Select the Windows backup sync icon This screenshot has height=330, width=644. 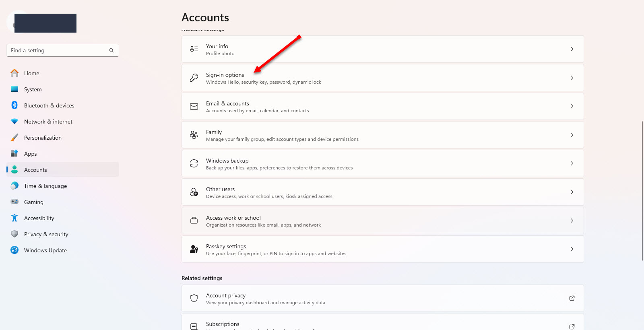194,163
